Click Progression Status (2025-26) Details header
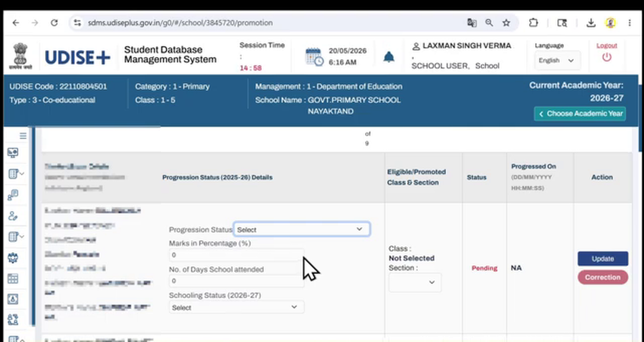This screenshot has height=342, width=644. [x=217, y=177]
